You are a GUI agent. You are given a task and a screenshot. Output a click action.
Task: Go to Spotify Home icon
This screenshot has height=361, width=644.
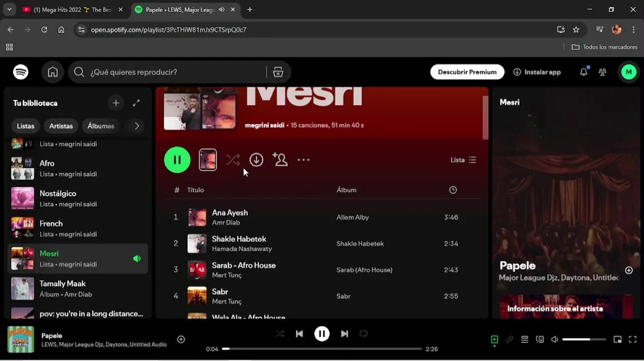[53, 72]
